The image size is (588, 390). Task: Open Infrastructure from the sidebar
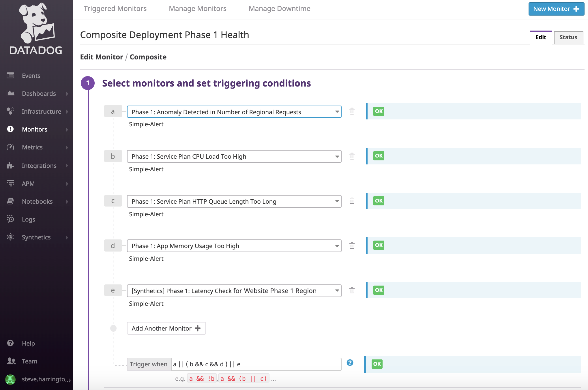tap(10, 111)
